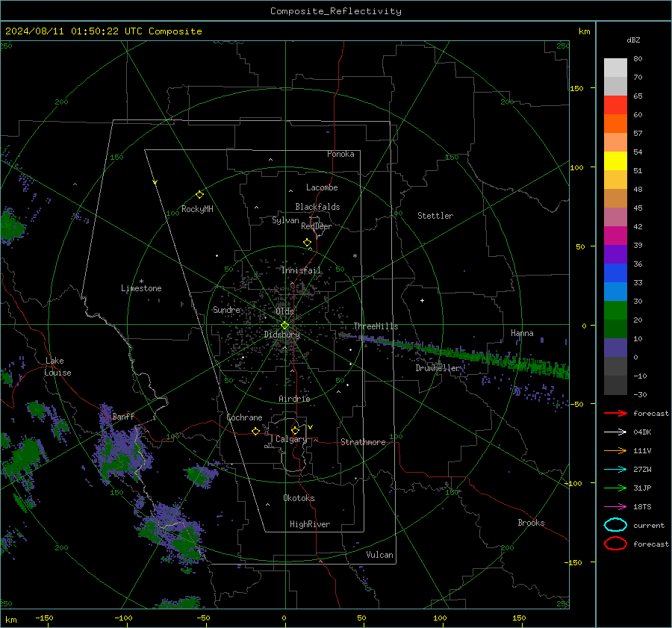
Task: Click the Innisfail city label
Action: [x=301, y=270]
